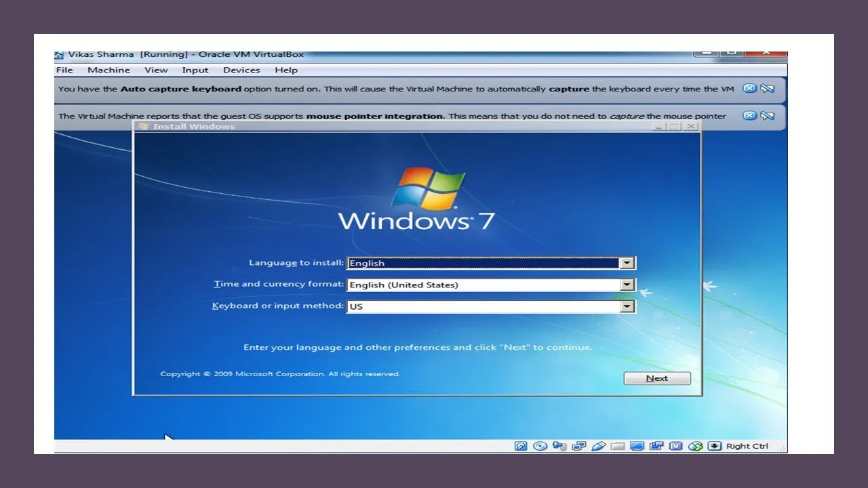Click the 'Time and currency format:' label
Screen dimensions: 868x488
pos(279,284)
